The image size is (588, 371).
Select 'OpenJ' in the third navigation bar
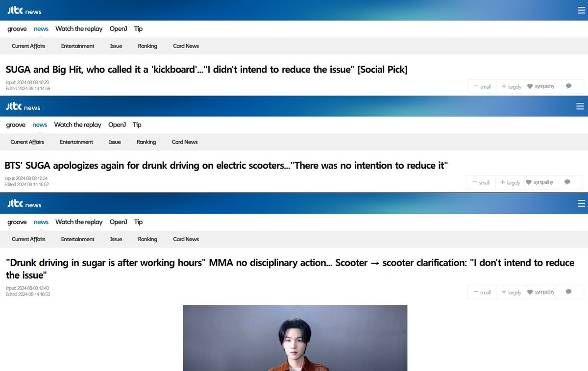(x=118, y=222)
